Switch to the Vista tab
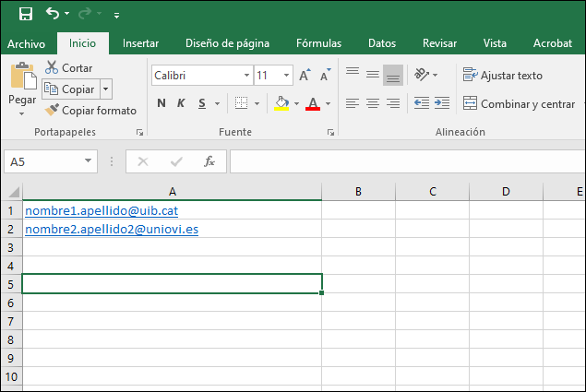This screenshot has height=392, width=586. pyautogui.click(x=495, y=43)
